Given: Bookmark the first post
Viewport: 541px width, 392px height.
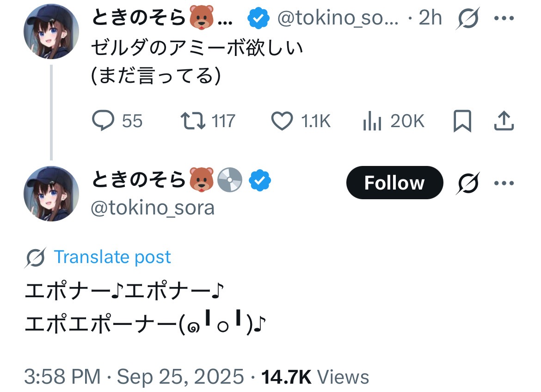Looking at the screenshot, I should click(462, 121).
